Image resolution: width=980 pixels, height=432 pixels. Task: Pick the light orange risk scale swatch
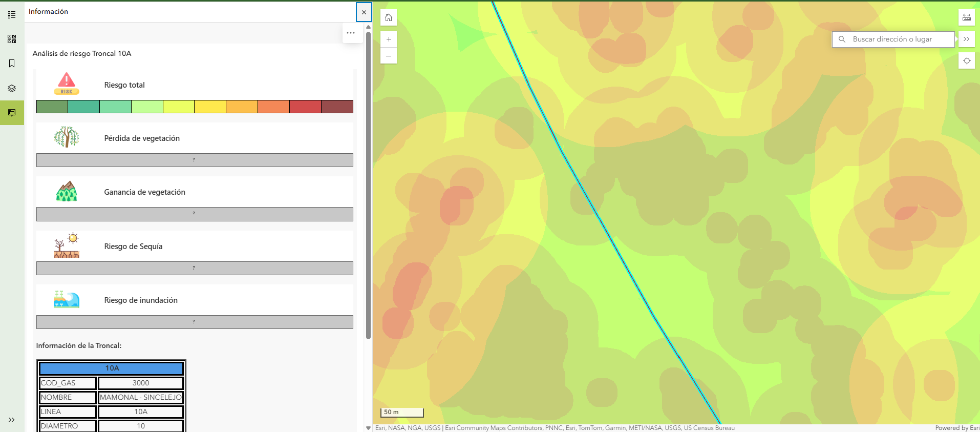click(x=242, y=107)
